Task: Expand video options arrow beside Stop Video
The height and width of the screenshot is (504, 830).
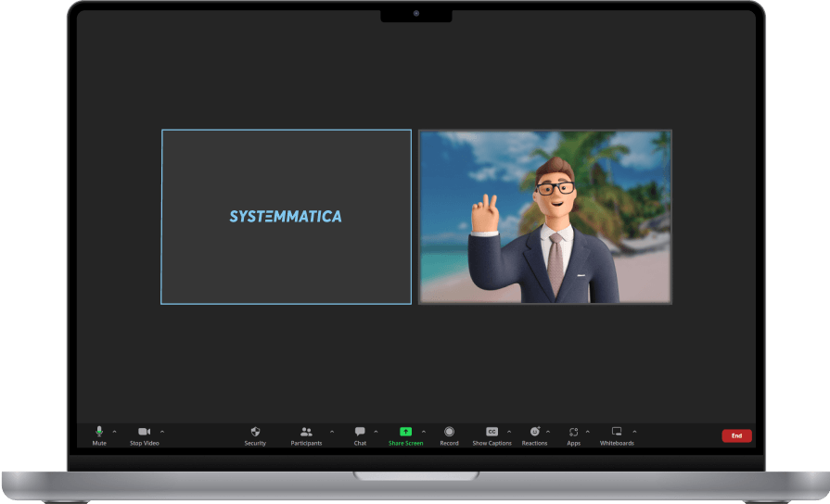Action: click(x=162, y=432)
